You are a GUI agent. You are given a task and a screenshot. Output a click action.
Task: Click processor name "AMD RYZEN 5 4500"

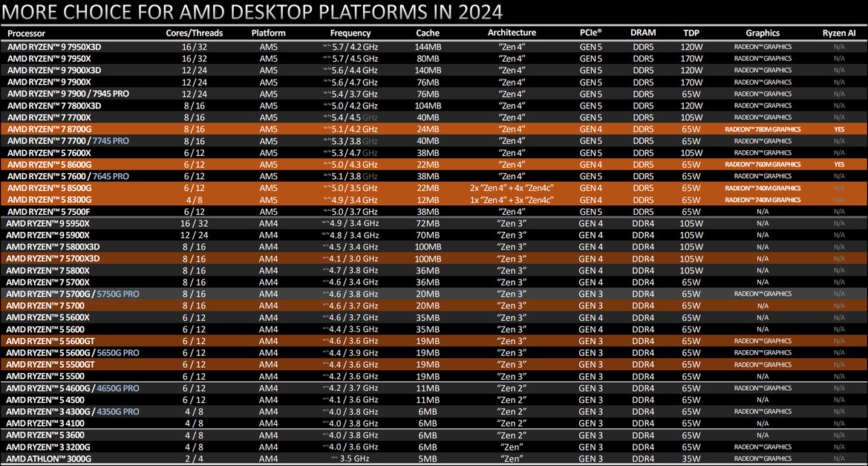(x=45, y=400)
